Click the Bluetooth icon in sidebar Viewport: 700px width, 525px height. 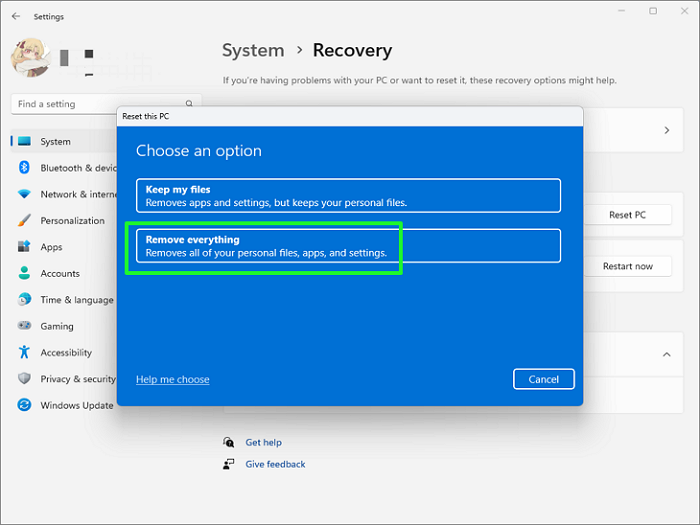[24, 168]
